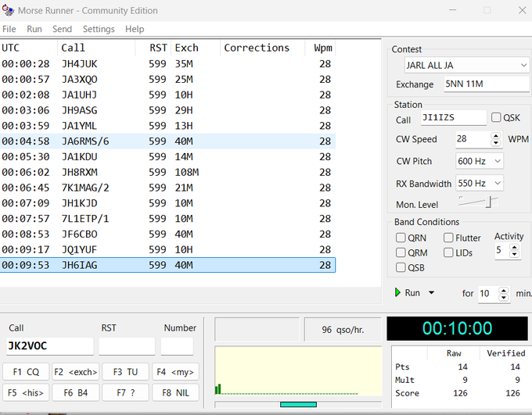Screen dimensions: 532x415
Task: Open the Help menu
Action: [x=135, y=29]
